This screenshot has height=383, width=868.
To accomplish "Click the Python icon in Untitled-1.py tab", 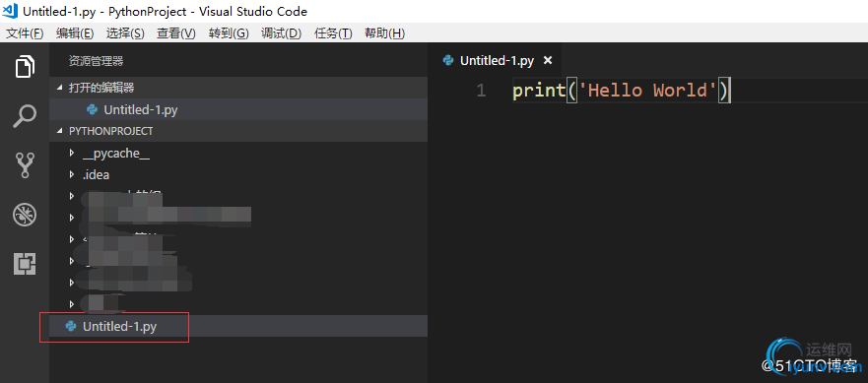I will tap(448, 60).
